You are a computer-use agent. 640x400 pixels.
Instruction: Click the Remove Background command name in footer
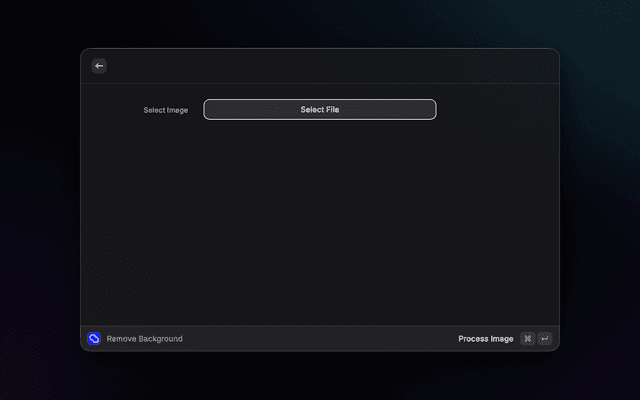[x=144, y=339]
